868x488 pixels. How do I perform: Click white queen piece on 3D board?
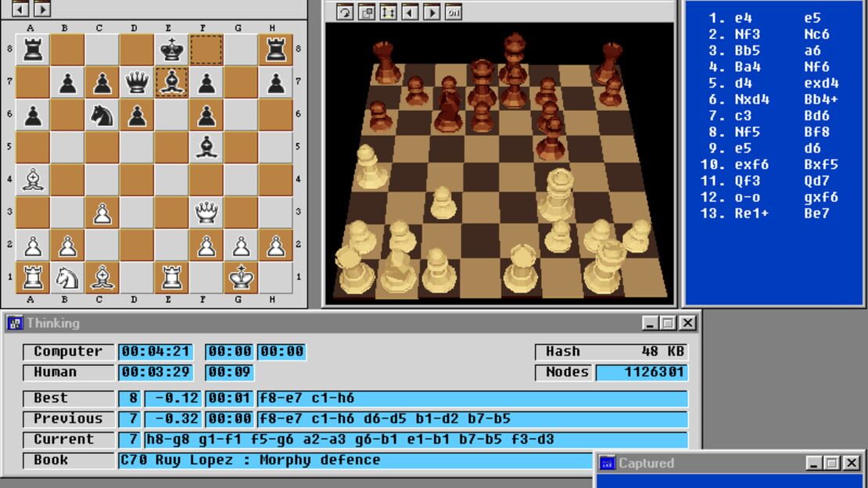(558, 196)
